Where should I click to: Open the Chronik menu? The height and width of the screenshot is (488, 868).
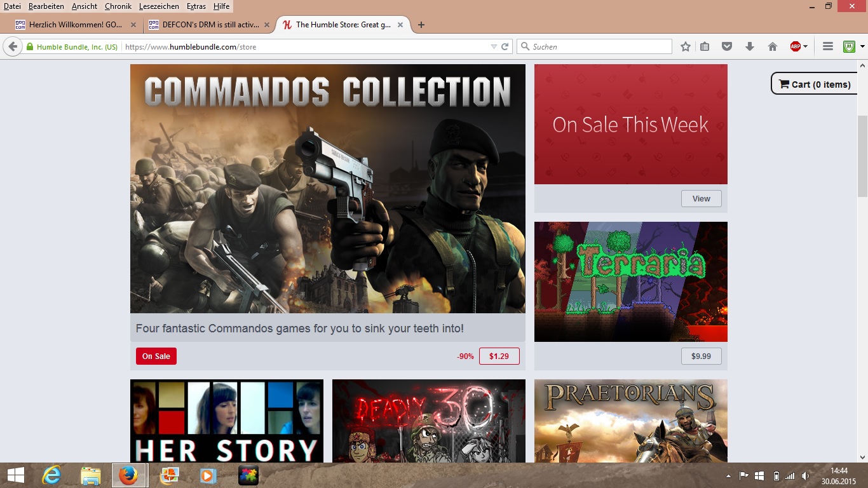[118, 6]
